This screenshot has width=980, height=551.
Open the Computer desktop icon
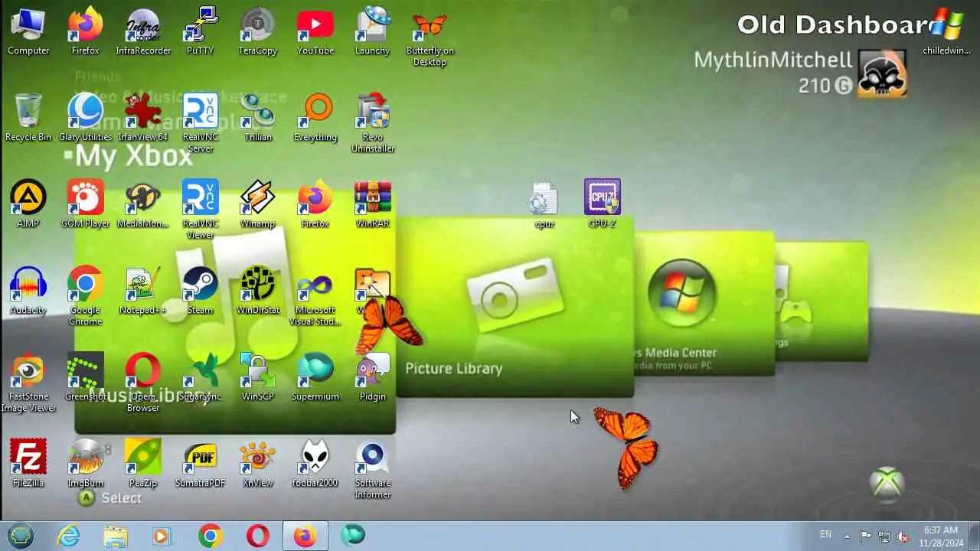point(28,32)
